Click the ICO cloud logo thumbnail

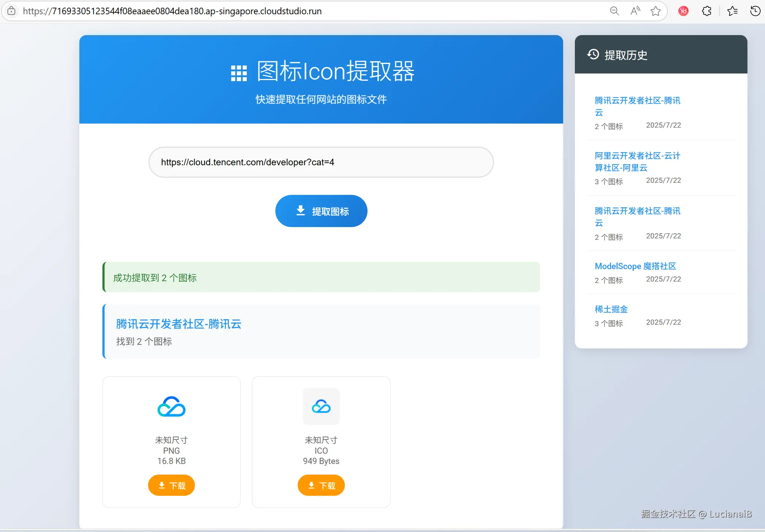coord(321,407)
